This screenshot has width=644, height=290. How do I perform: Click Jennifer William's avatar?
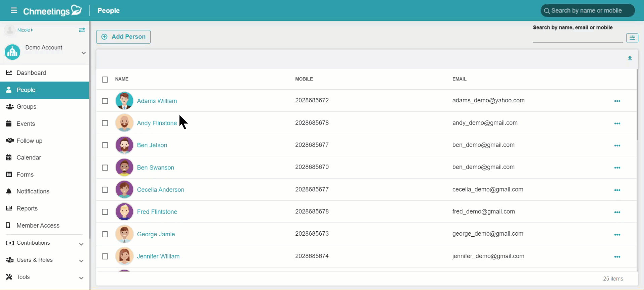124,256
